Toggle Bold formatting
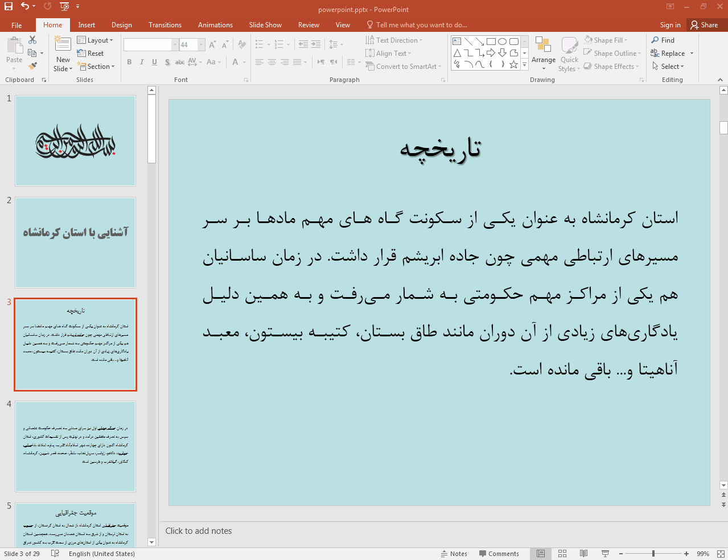 pos(129,62)
